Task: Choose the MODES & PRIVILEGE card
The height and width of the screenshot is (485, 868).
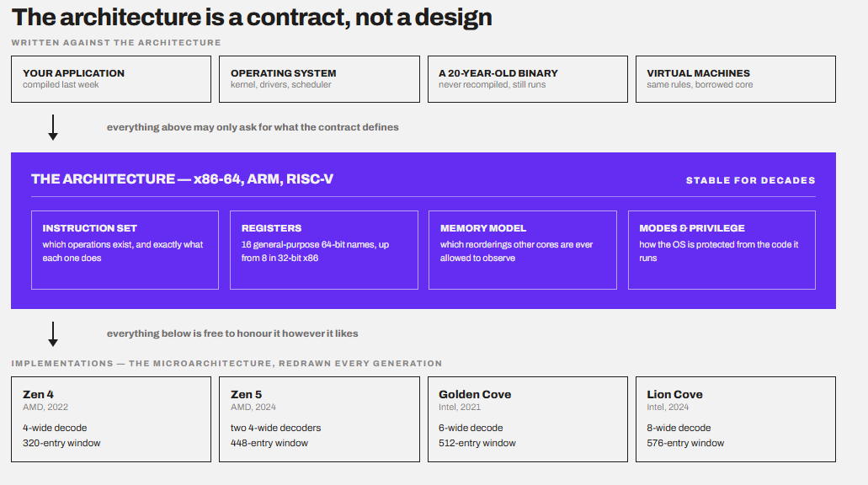Action: coord(722,250)
